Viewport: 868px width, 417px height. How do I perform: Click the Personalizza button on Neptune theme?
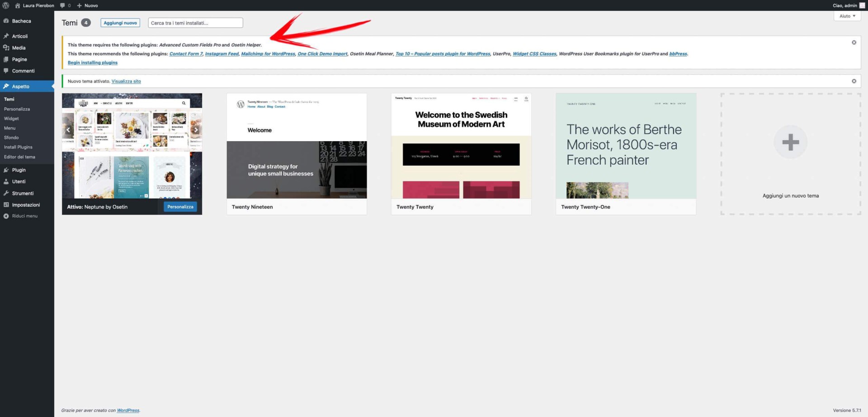click(180, 207)
